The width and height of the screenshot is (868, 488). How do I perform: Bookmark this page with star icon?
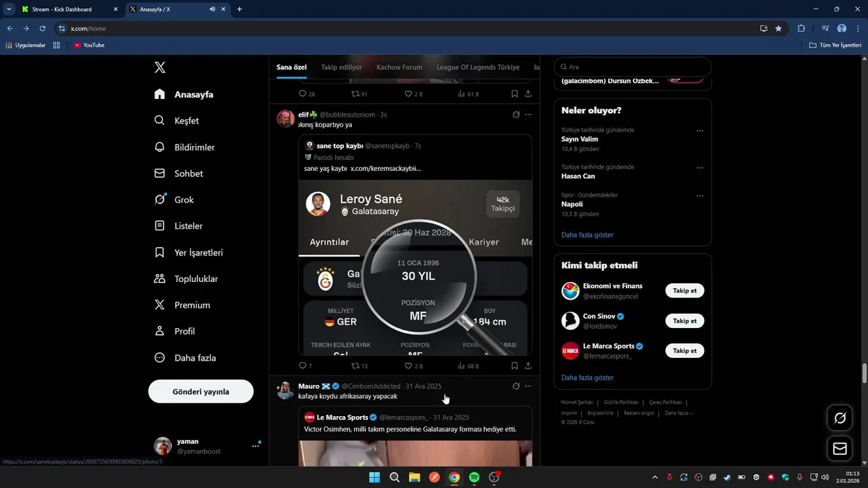coord(778,28)
